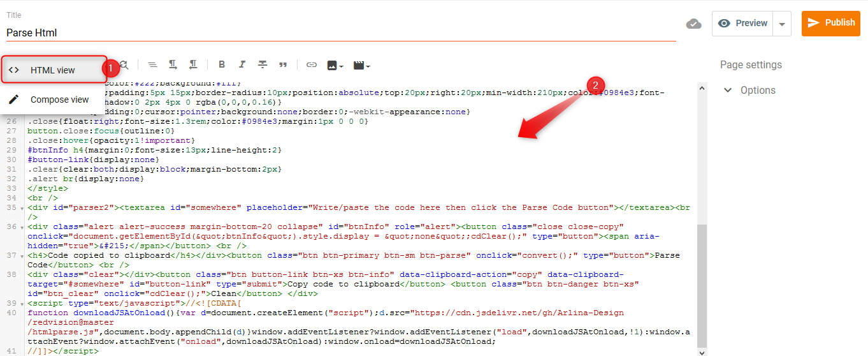Insert a link
The width and height of the screenshot is (868, 356).
click(x=312, y=64)
